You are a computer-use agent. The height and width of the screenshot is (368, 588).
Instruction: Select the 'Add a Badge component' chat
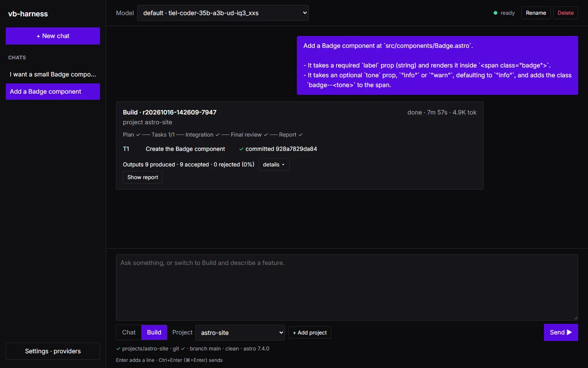click(53, 92)
